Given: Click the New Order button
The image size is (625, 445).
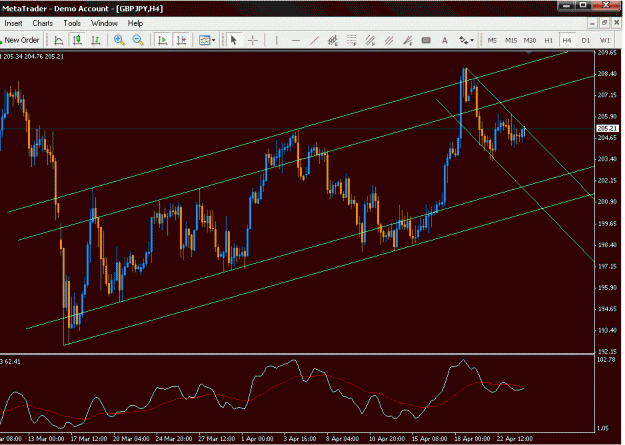Looking at the screenshot, I should [x=21, y=40].
